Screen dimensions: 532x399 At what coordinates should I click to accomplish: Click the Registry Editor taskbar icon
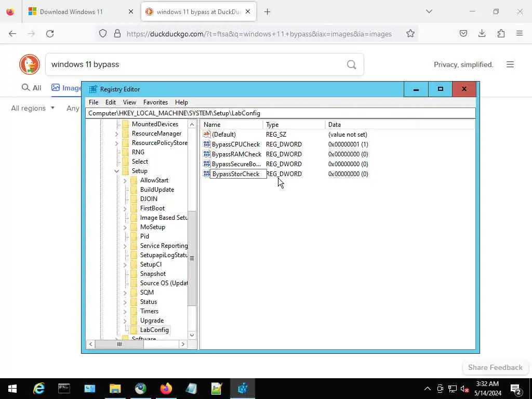click(x=243, y=389)
